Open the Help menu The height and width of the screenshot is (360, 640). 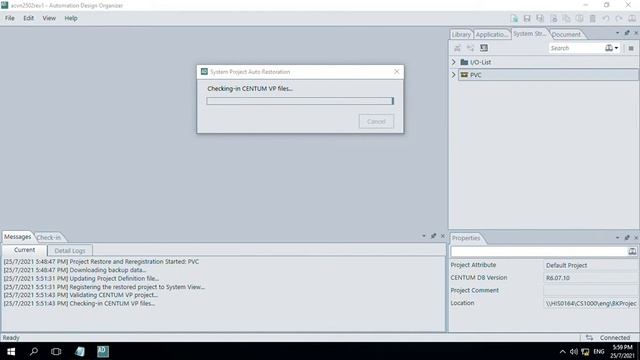71,18
